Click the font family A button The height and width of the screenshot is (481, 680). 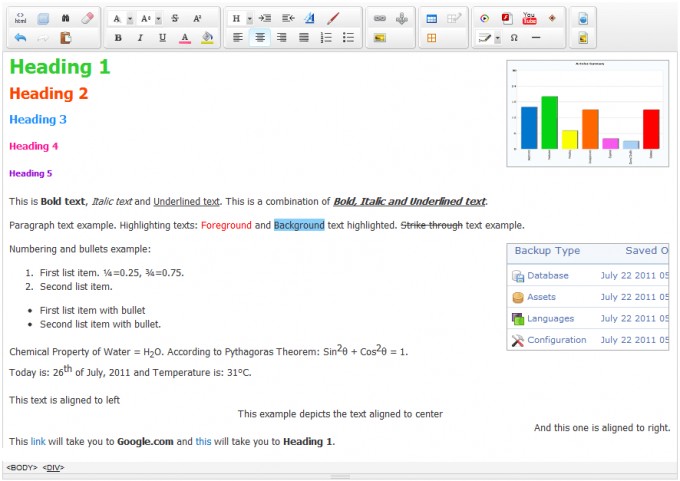point(117,18)
